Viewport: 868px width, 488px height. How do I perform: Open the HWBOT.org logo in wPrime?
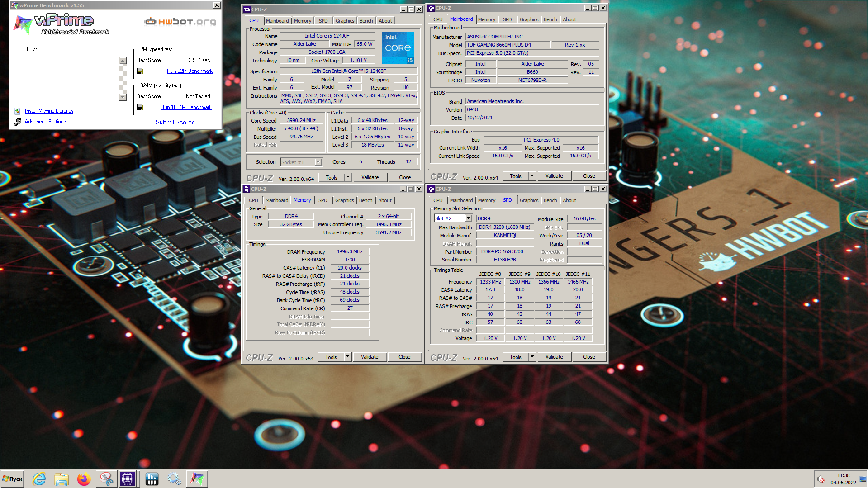(180, 21)
